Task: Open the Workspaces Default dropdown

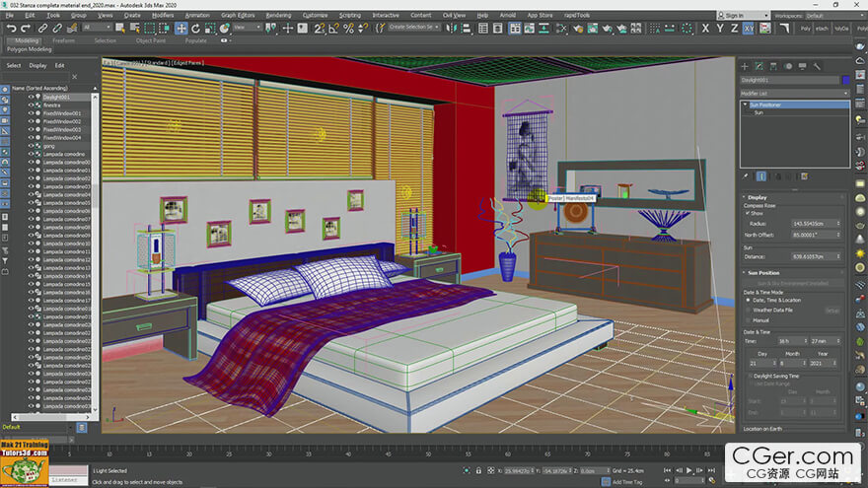Action: click(834, 16)
